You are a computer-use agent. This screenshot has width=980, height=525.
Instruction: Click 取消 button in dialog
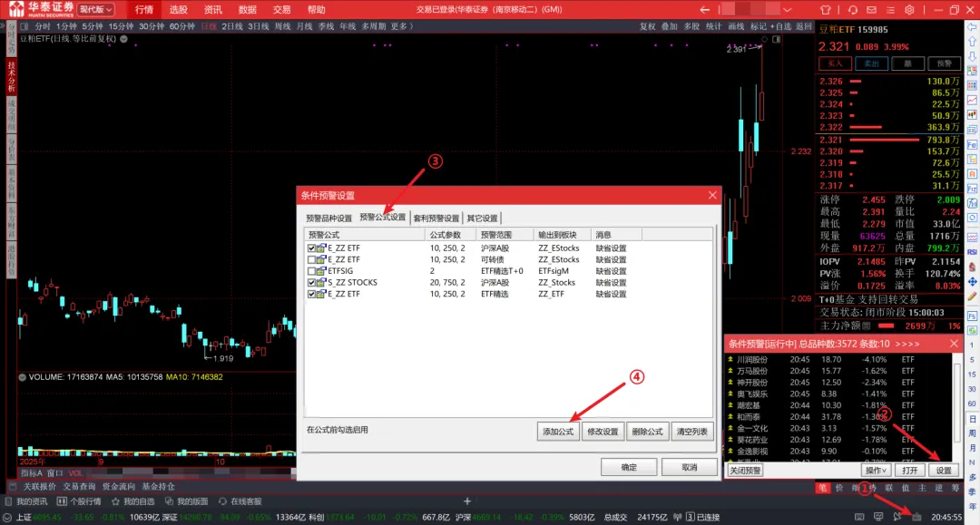point(690,467)
